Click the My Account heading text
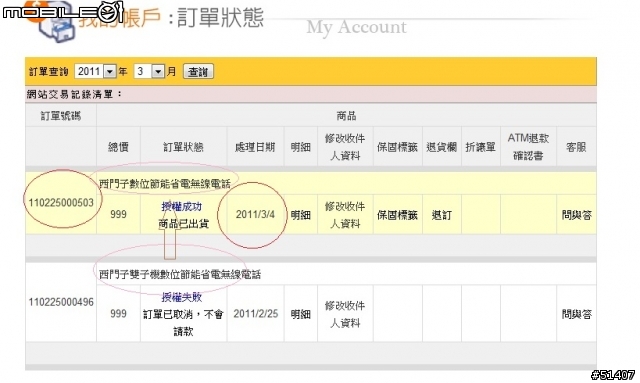 pyautogui.click(x=356, y=27)
